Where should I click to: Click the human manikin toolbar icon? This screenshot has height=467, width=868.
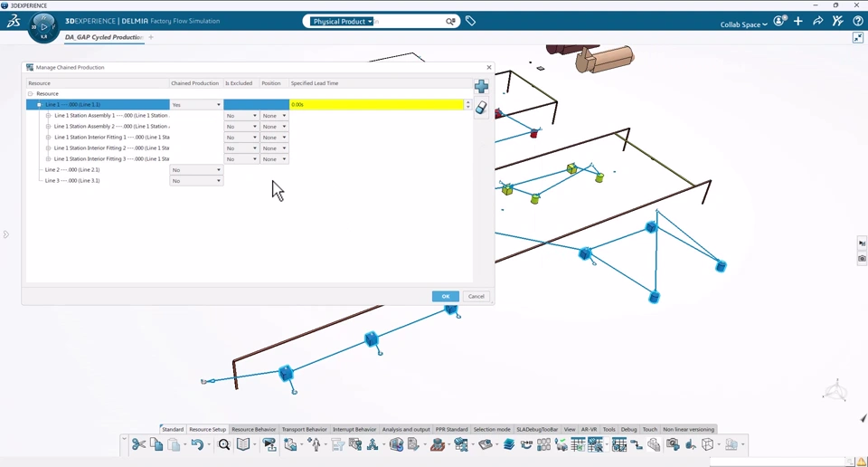[x=315, y=444]
